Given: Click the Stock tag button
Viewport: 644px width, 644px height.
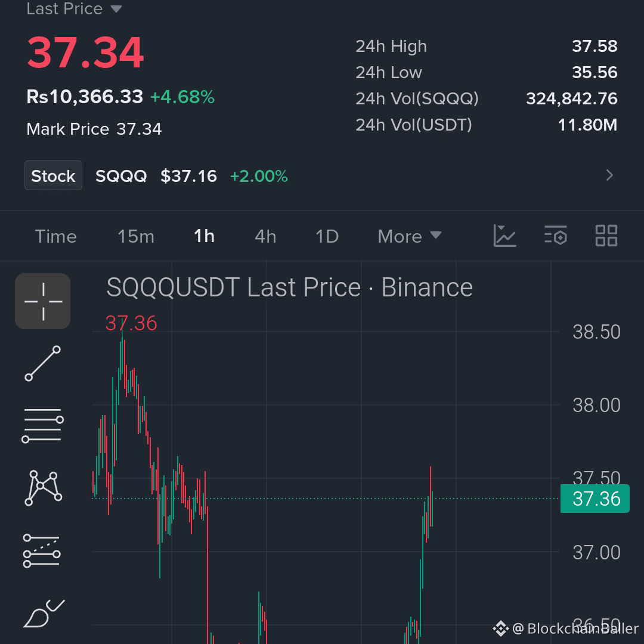Looking at the screenshot, I should [54, 175].
